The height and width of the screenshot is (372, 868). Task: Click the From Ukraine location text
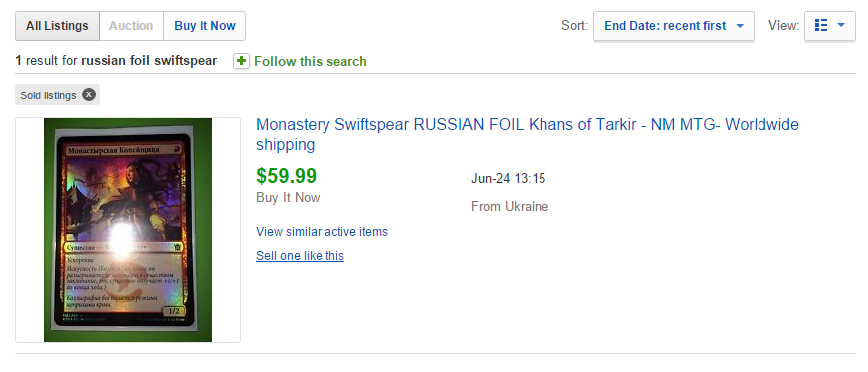coord(510,207)
